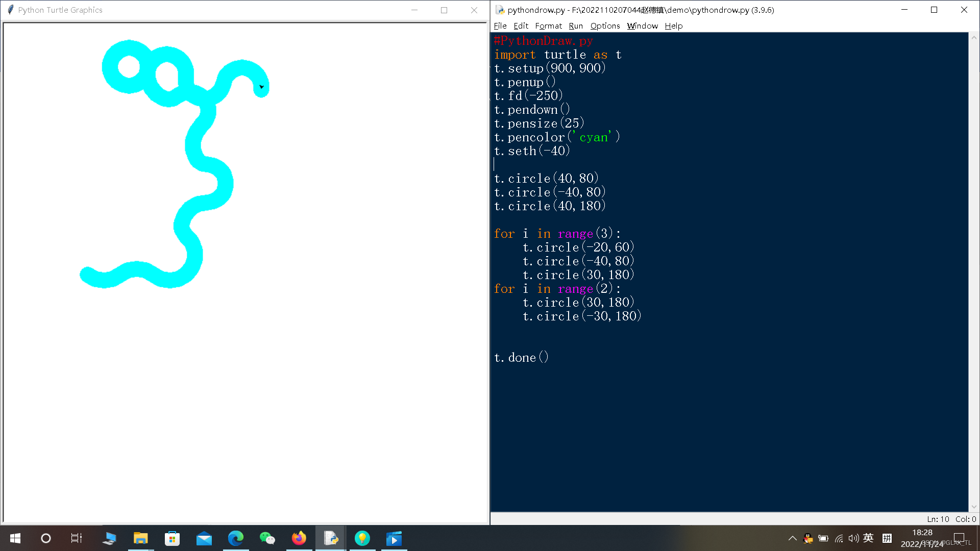
Task: Open the volume speaker tray icon
Action: point(853,538)
